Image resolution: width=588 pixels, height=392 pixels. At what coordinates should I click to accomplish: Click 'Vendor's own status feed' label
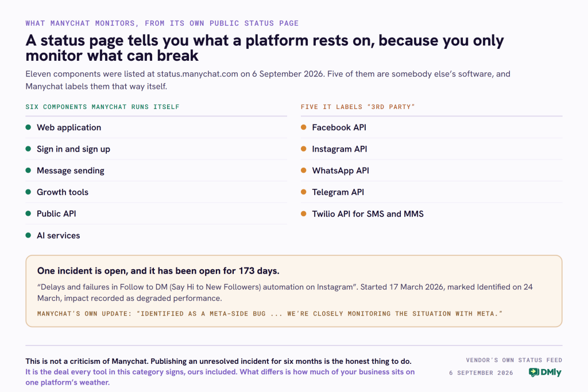[x=514, y=360]
